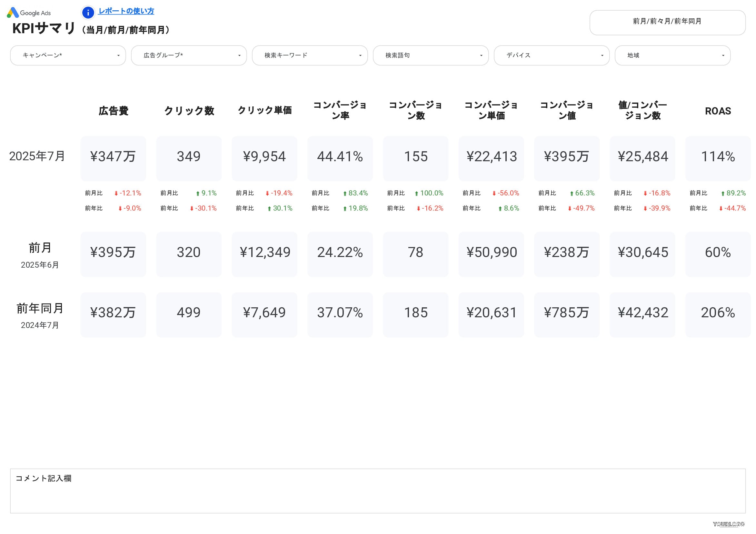Select the ¥30,645 previous month card

click(642, 254)
